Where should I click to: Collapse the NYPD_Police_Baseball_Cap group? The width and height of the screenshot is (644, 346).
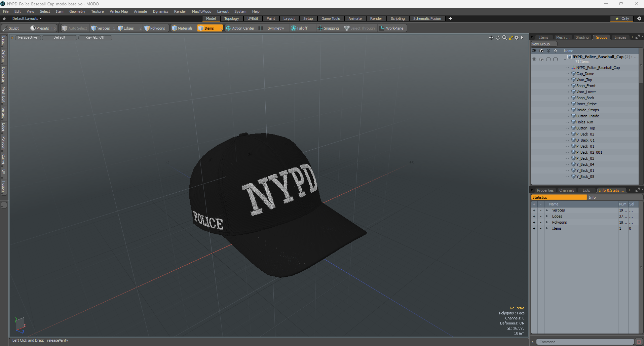pyautogui.click(x=565, y=59)
